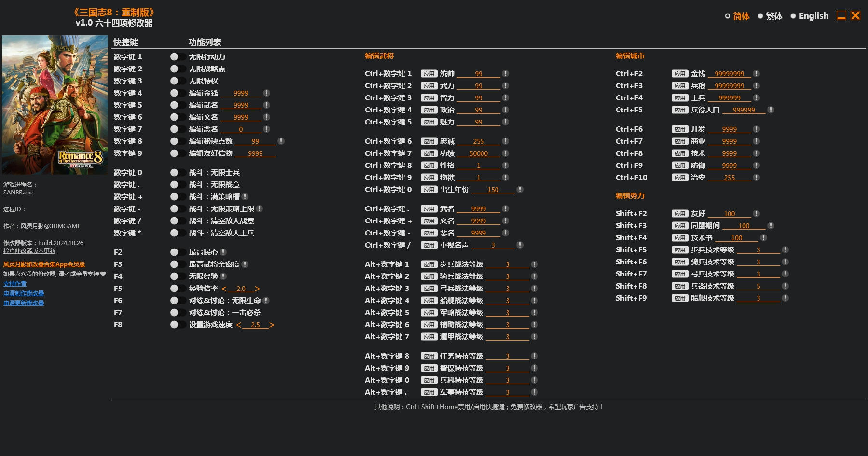Click info icon for 功绩 value
The image size is (868, 456).
(x=505, y=153)
